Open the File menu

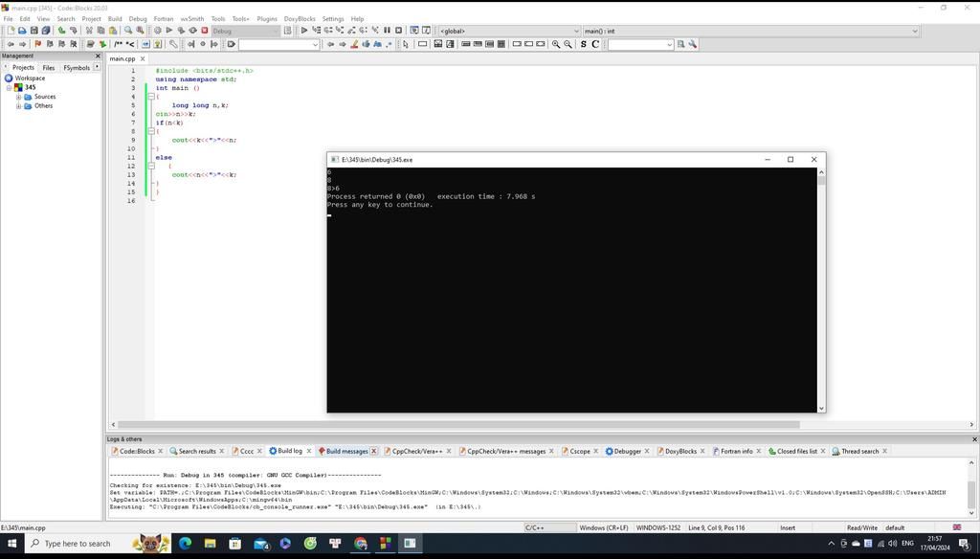click(x=8, y=19)
